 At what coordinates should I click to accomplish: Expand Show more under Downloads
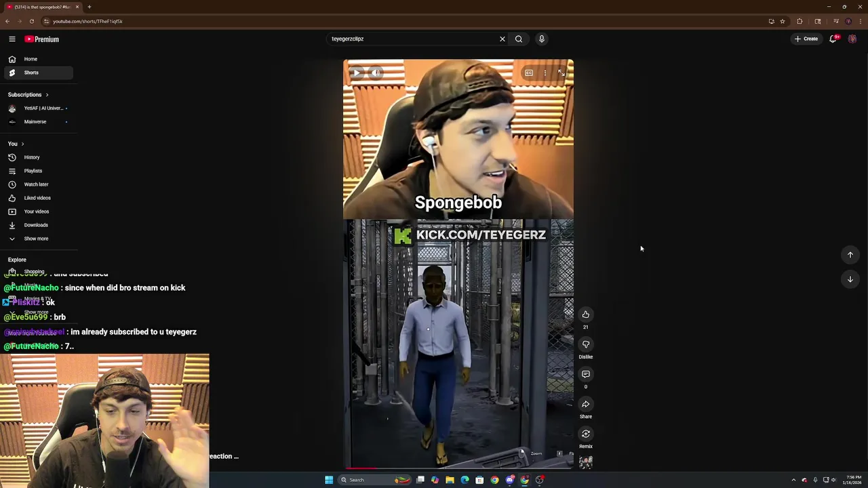coord(38,239)
